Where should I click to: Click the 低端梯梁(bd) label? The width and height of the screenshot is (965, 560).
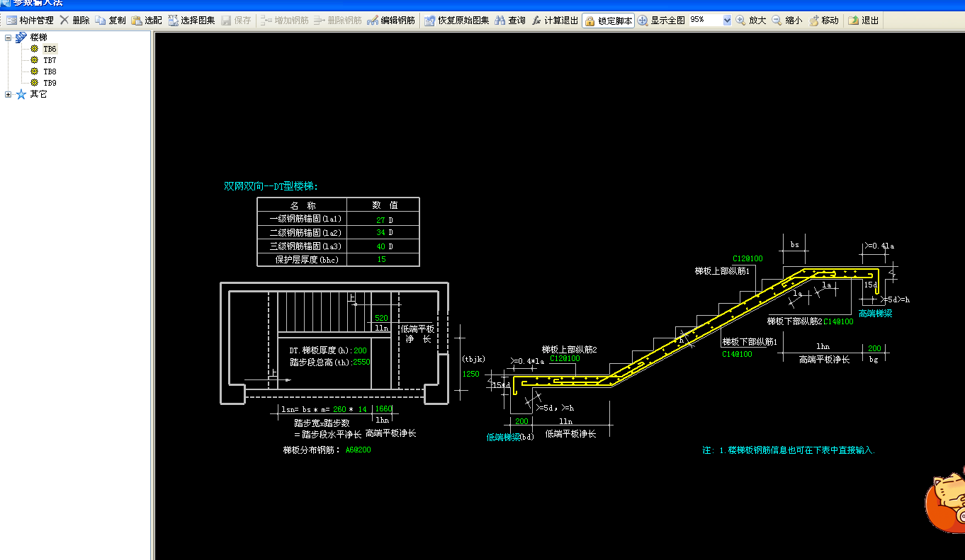click(510, 438)
